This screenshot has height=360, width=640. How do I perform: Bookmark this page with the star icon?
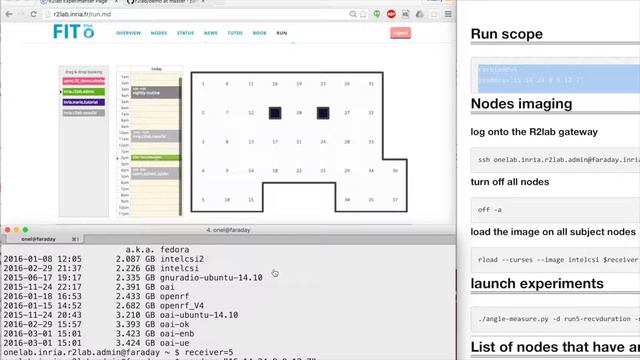pyautogui.click(x=363, y=14)
